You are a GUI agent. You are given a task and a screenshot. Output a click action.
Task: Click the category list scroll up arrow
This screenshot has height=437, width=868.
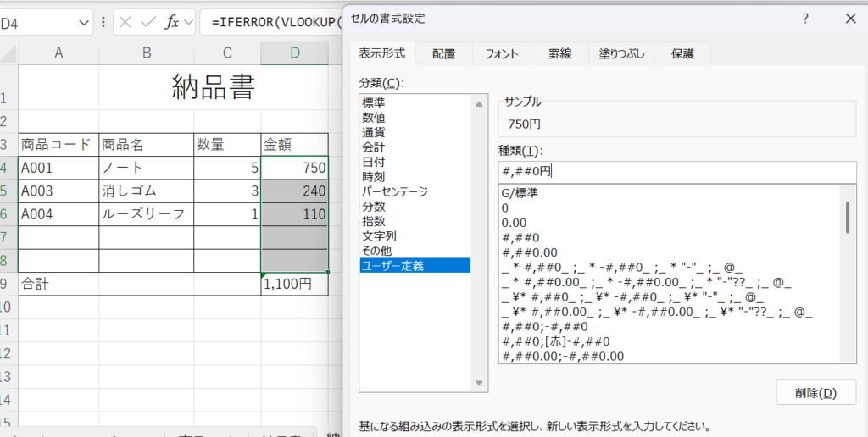(479, 104)
